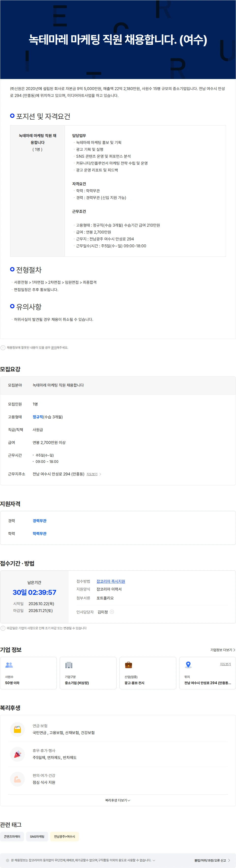Select the SNS마케팅 tag
This screenshot has height=868, width=236.
coord(37,837)
